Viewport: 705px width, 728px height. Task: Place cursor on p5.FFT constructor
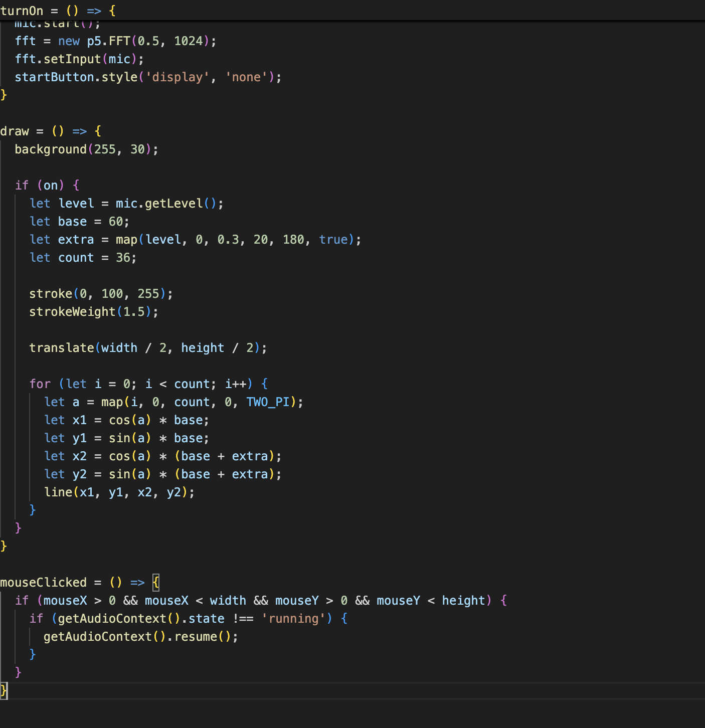[x=109, y=41]
